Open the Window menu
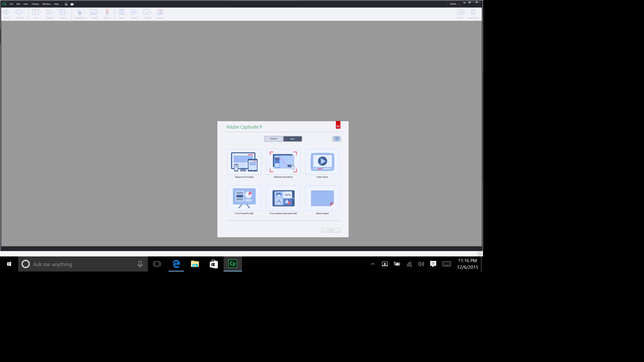This screenshot has width=644, height=362. 47,4
